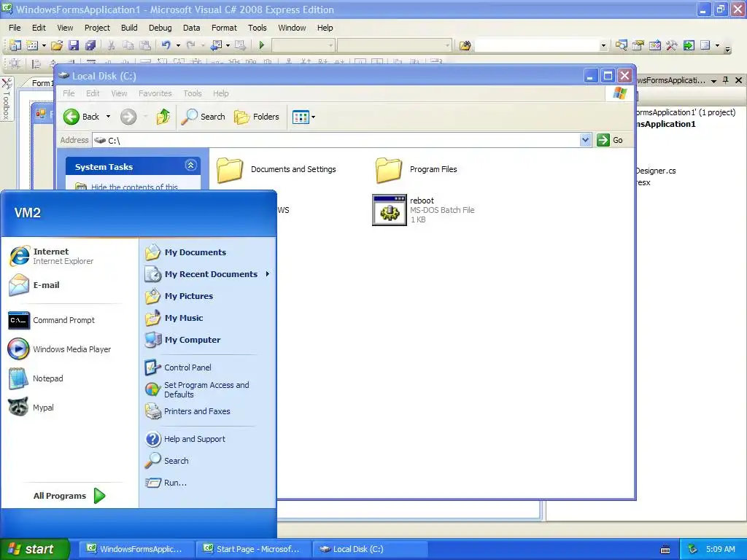Image resolution: width=747 pixels, height=560 pixels.
Task: Open Visual C# Format menu
Action: tap(224, 28)
